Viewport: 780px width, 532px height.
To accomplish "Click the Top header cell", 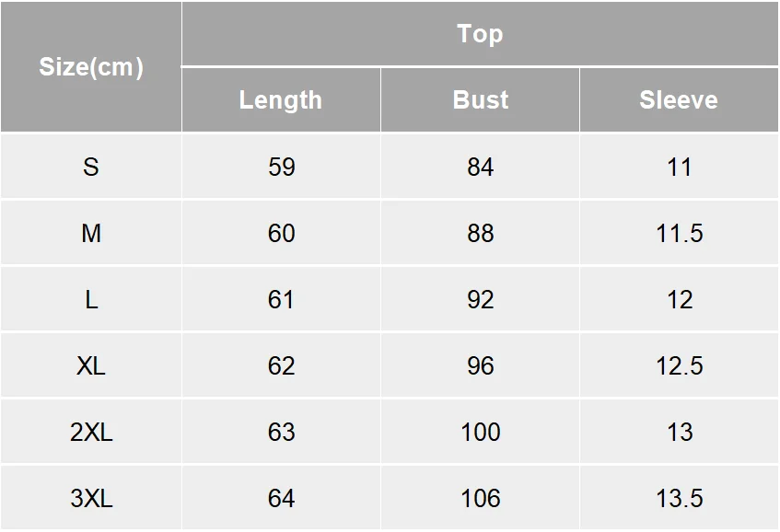I will click(480, 34).
